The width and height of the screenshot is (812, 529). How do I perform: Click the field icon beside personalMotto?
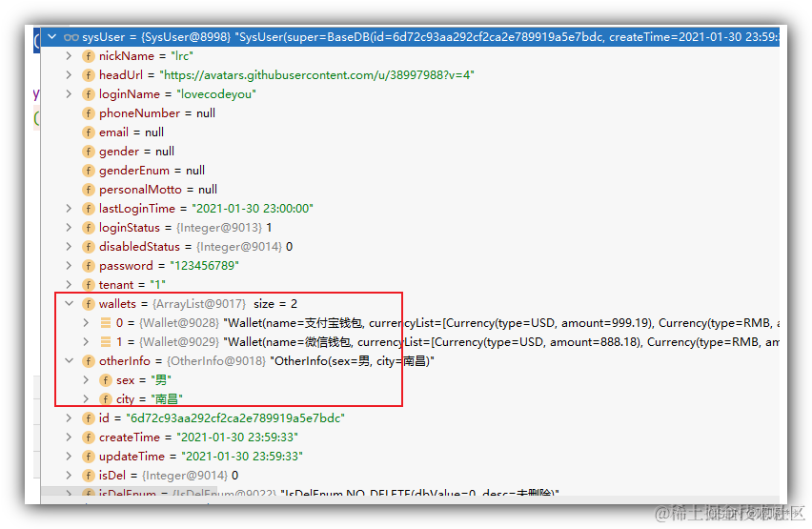pos(89,190)
